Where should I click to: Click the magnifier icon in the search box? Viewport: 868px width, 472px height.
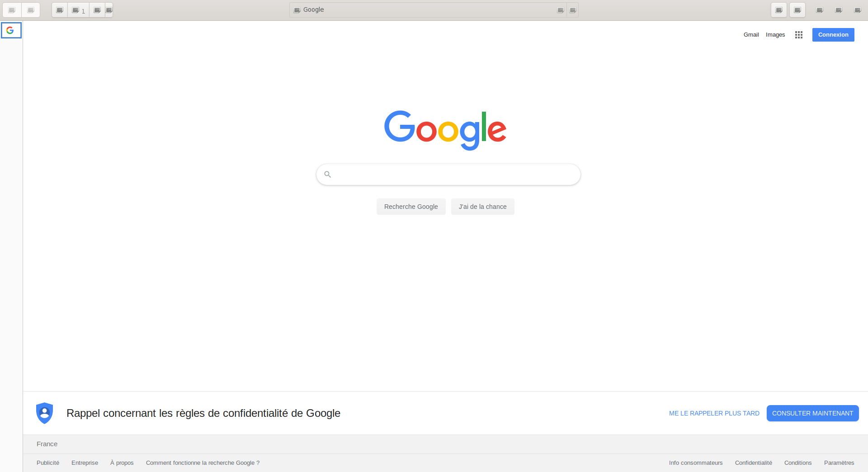pyautogui.click(x=328, y=174)
